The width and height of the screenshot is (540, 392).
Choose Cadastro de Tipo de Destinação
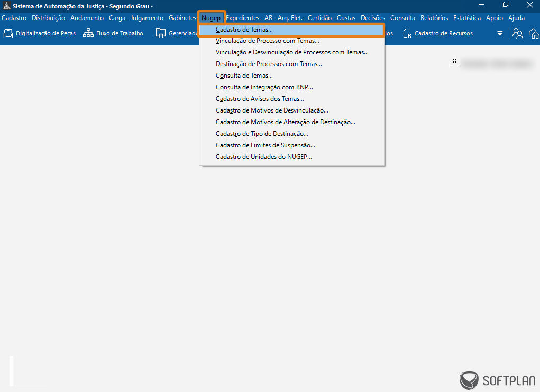click(291, 134)
